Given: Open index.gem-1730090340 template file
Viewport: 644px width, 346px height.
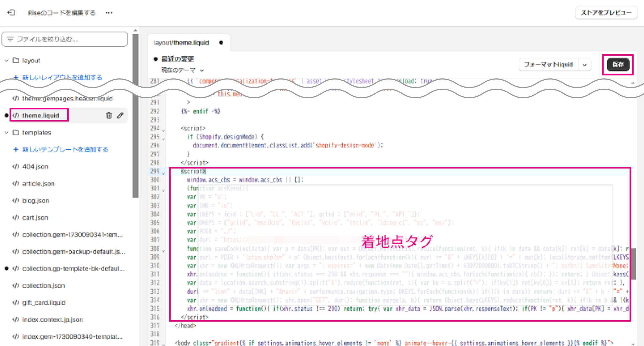Looking at the screenshot, I should point(72,337).
